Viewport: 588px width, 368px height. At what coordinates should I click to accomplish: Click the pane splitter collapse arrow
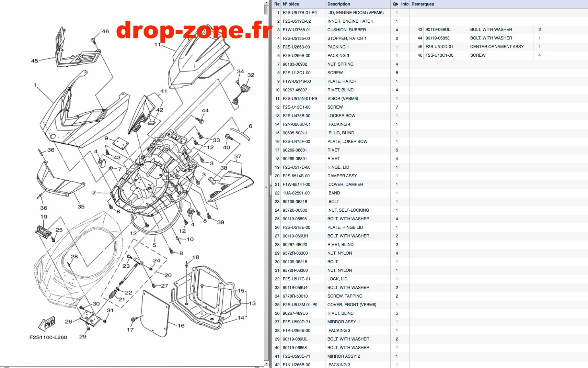click(271, 186)
